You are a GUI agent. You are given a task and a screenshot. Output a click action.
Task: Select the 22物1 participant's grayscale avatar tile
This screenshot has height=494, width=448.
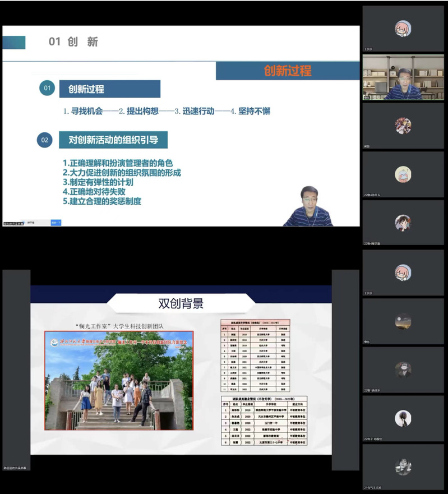(x=403, y=369)
